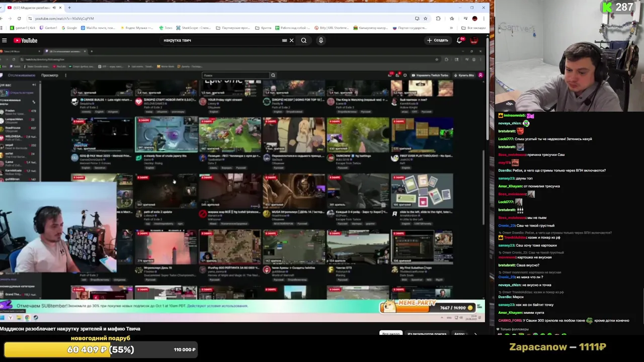Viewport: 644px width, 362px height.
Task: Focus the YouTube search field
Action: click(221, 40)
